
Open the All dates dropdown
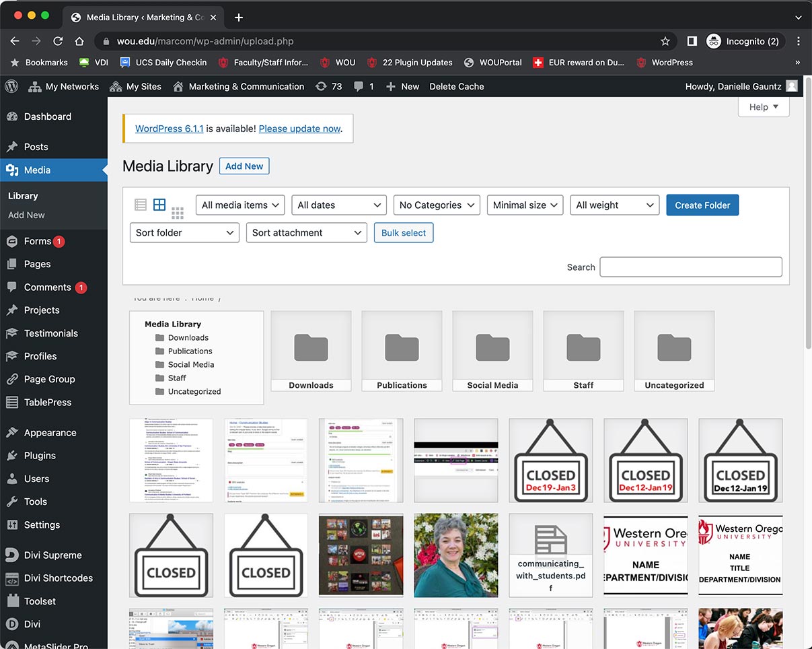(338, 205)
